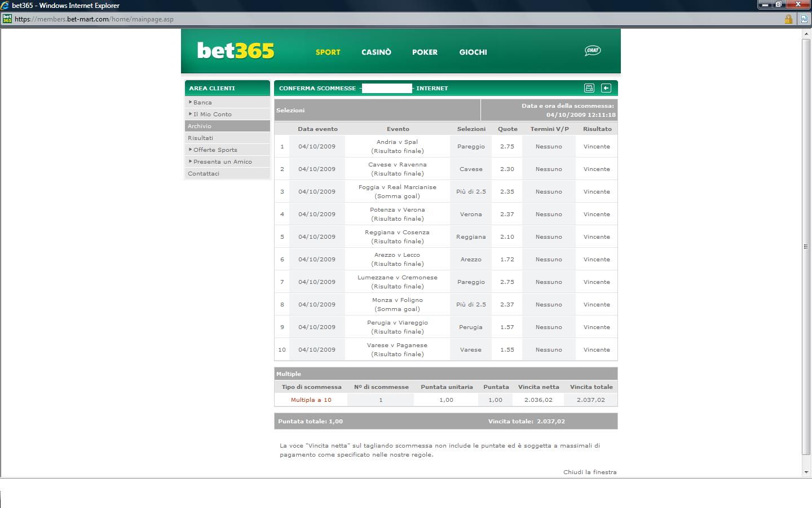Click the 1.72 quote value
This screenshot has height=508, width=812.
tap(507, 260)
